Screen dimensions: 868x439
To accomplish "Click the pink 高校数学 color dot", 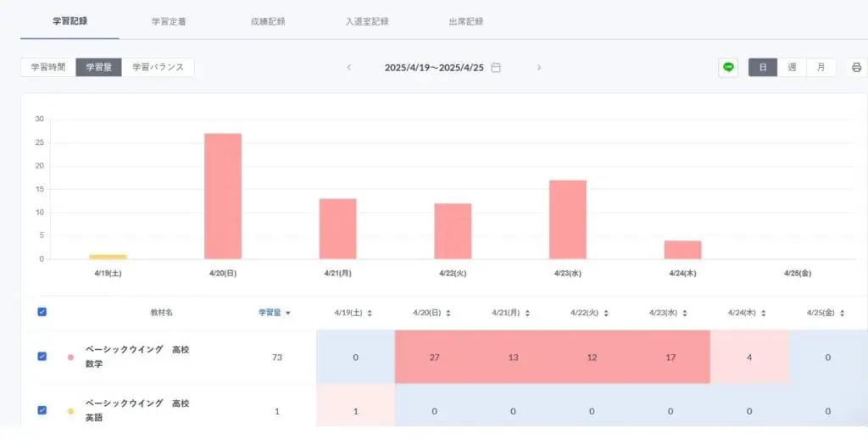I will [x=70, y=358].
